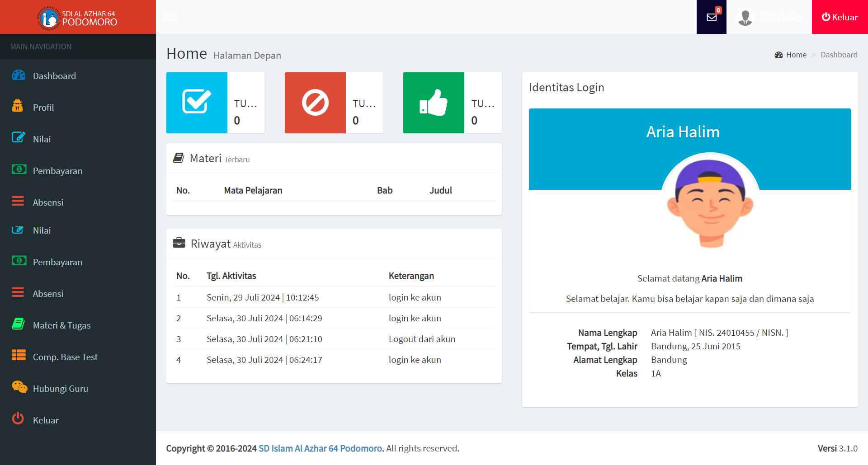Select the first Absensi list icon
This screenshot has height=465, width=868.
coord(18,201)
